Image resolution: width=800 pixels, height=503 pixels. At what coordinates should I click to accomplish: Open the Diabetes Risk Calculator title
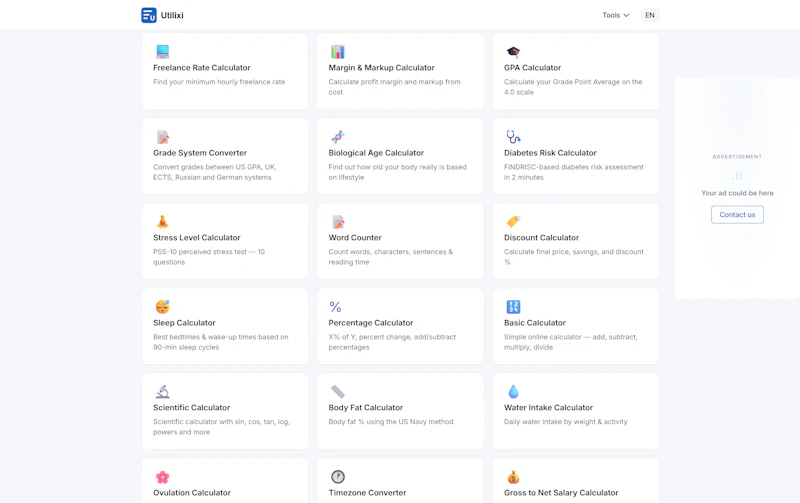[x=550, y=153]
